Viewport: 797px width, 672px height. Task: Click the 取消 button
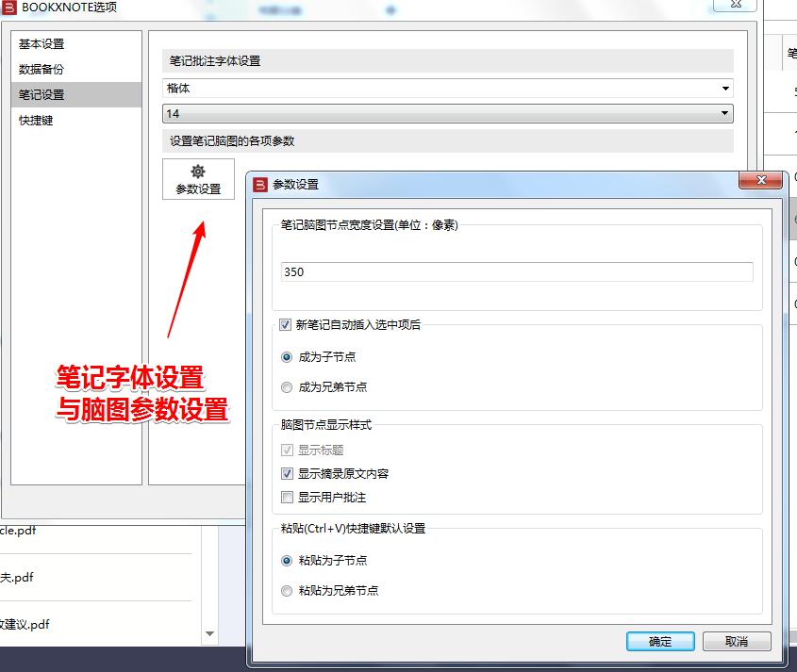click(x=737, y=641)
